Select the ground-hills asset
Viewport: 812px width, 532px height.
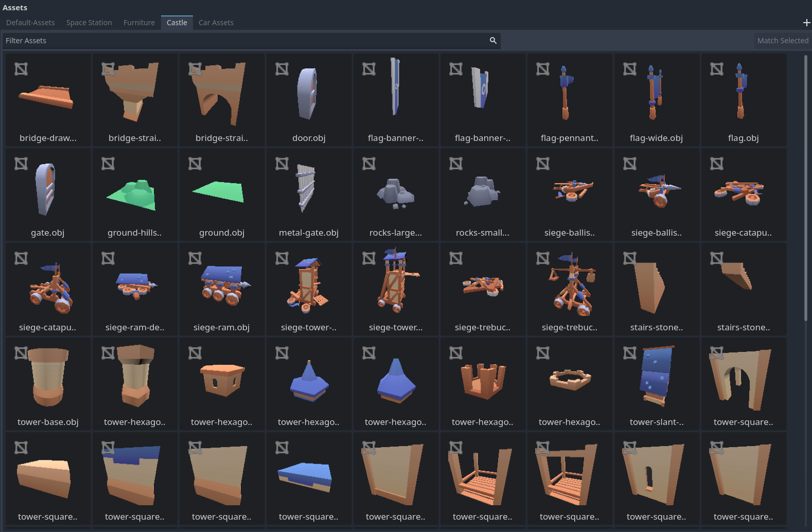[x=135, y=194]
